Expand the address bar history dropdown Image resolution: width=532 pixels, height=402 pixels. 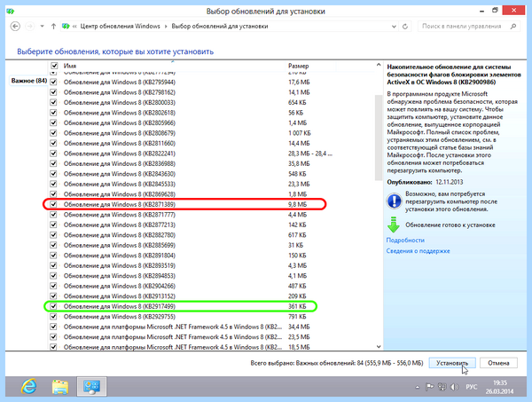[x=394, y=26]
